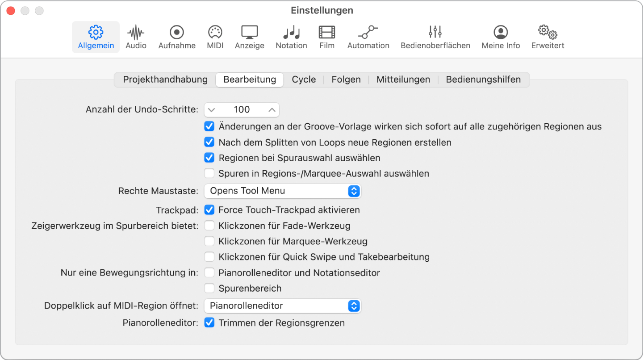Select the MIDI settings icon

pyautogui.click(x=215, y=37)
